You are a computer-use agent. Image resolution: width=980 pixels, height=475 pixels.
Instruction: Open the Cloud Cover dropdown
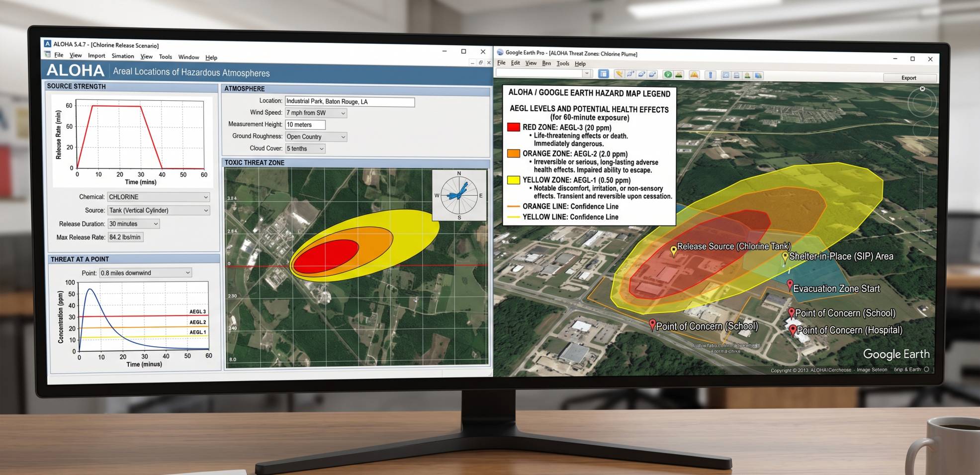click(305, 149)
